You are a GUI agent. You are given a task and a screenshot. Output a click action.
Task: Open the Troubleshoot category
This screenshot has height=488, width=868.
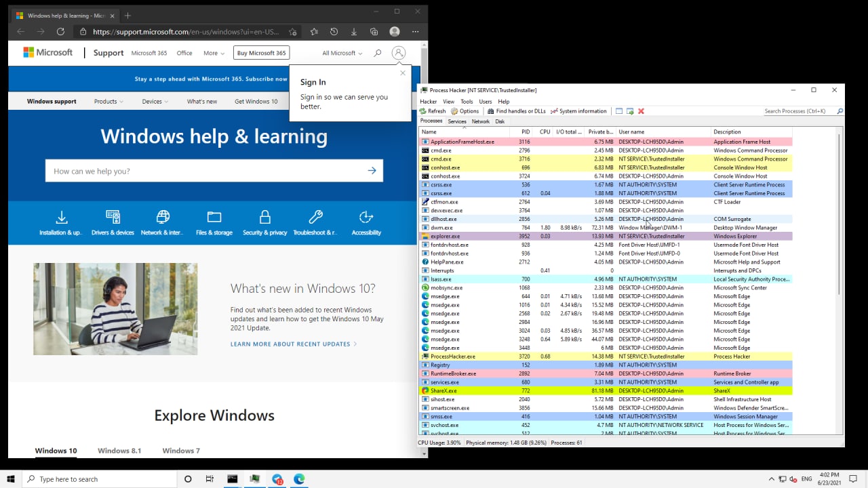coord(315,223)
